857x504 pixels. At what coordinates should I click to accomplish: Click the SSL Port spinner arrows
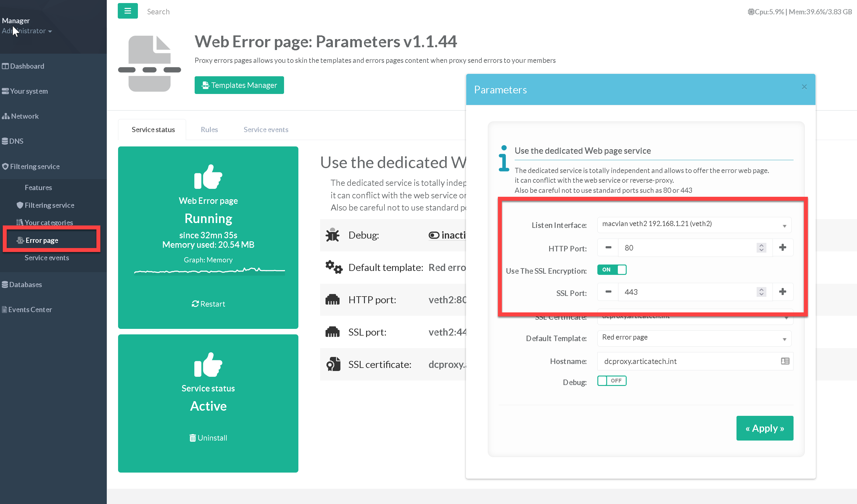click(761, 292)
